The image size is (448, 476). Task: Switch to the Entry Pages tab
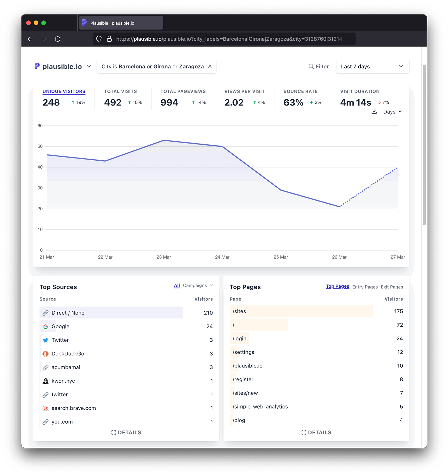click(365, 287)
